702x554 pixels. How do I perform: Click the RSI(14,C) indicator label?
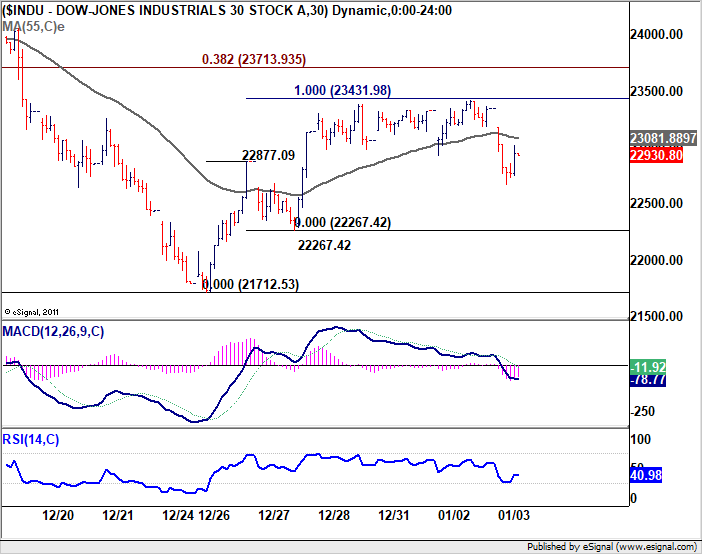(31, 439)
